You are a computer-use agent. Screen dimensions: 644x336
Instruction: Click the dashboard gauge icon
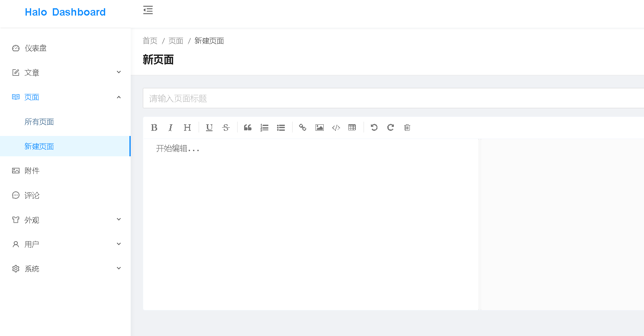pos(16,48)
